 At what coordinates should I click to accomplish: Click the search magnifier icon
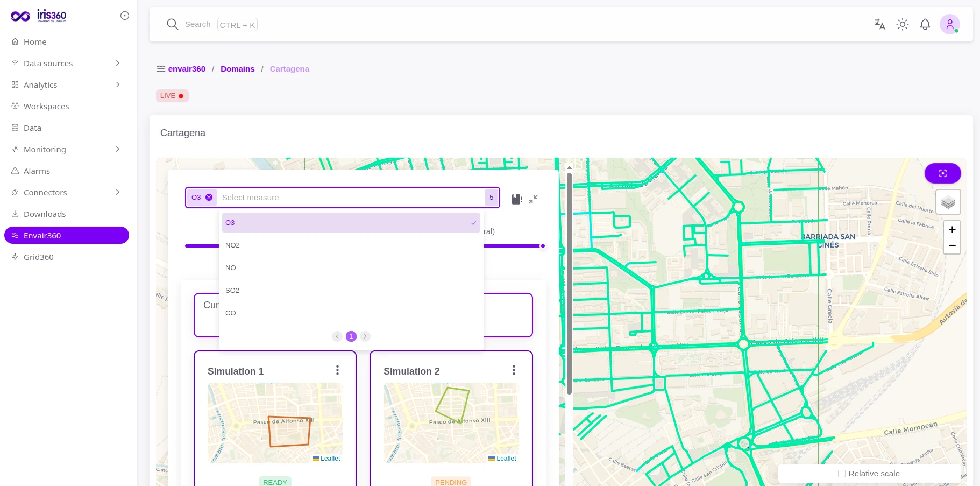[x=172, y=24]
